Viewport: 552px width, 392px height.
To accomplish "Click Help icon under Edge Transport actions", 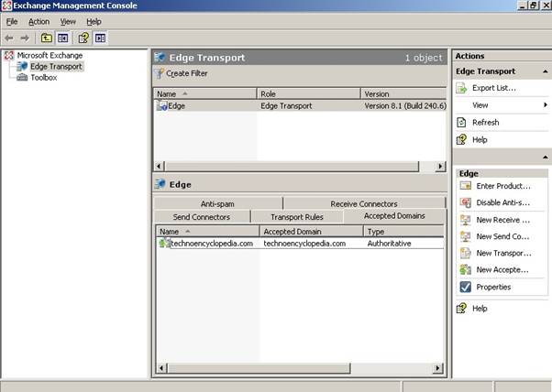I will [x=461, y=139].
